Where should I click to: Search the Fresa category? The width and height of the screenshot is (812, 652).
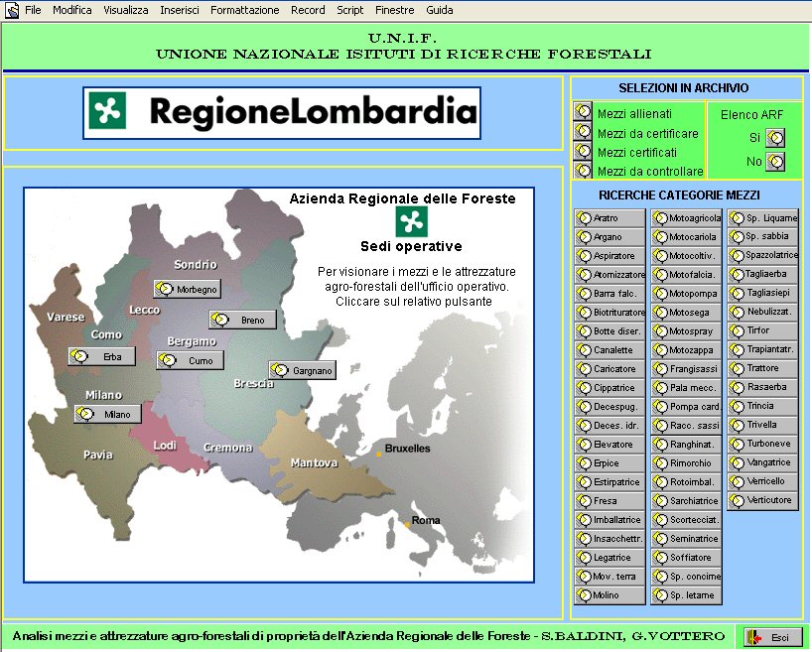click(610, 501)
